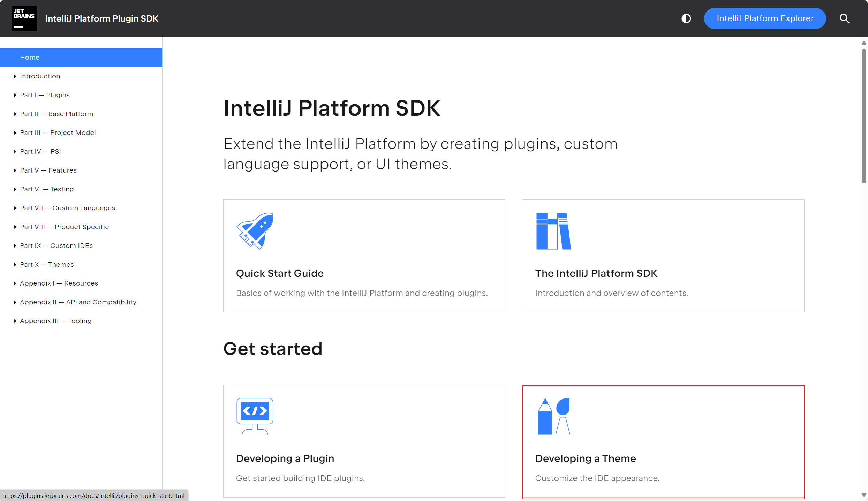Click the code monitor icon on Plugin card

pyautogui.click(x=255, y=416)
